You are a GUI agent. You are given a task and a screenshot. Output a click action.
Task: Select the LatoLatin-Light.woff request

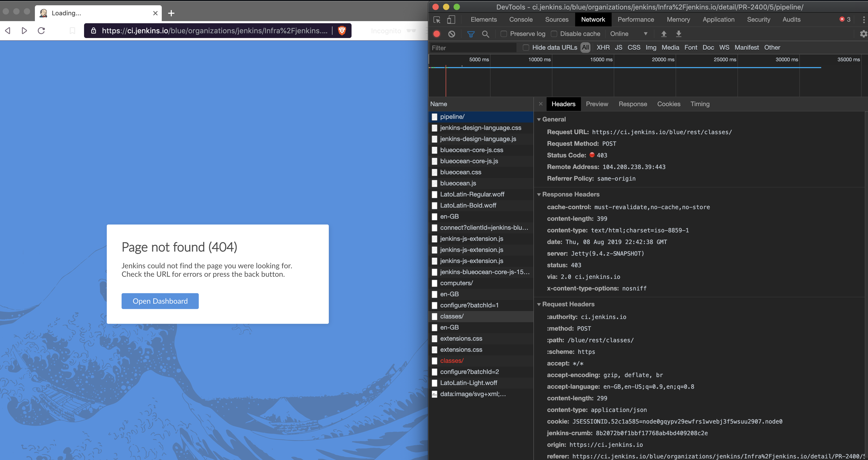point(481,383)
